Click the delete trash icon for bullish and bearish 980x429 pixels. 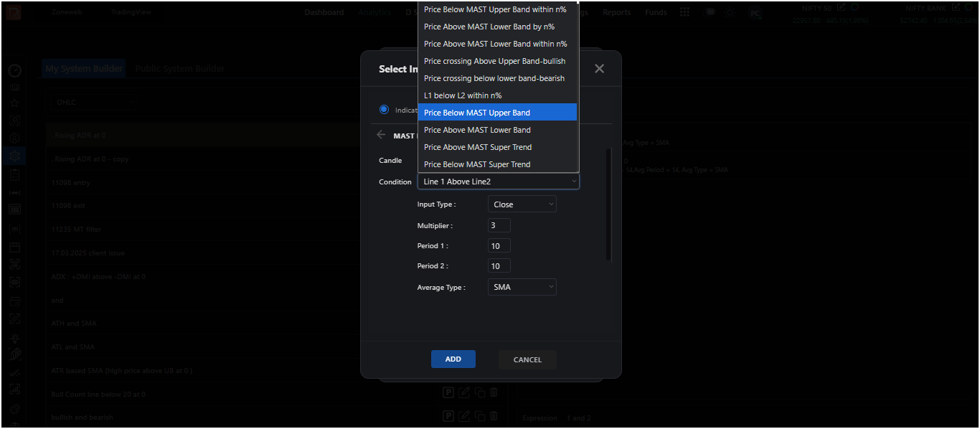click(x=494, y=416)
